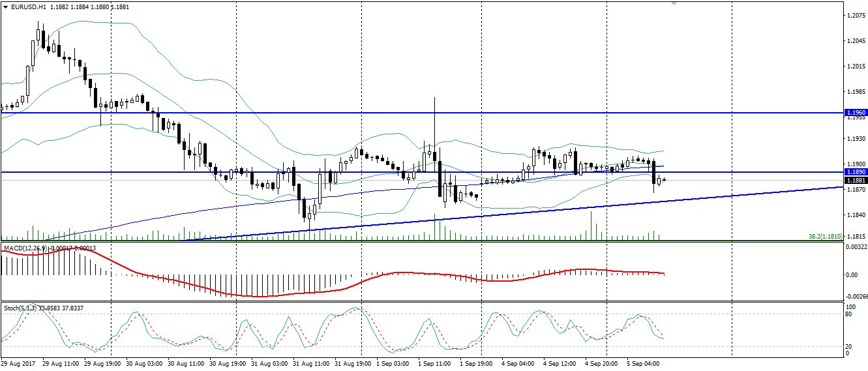Viewport: 868px width, 371px height.
Task: Click the Stochastic 80 level scale value
Action: [x=849, y=314]
